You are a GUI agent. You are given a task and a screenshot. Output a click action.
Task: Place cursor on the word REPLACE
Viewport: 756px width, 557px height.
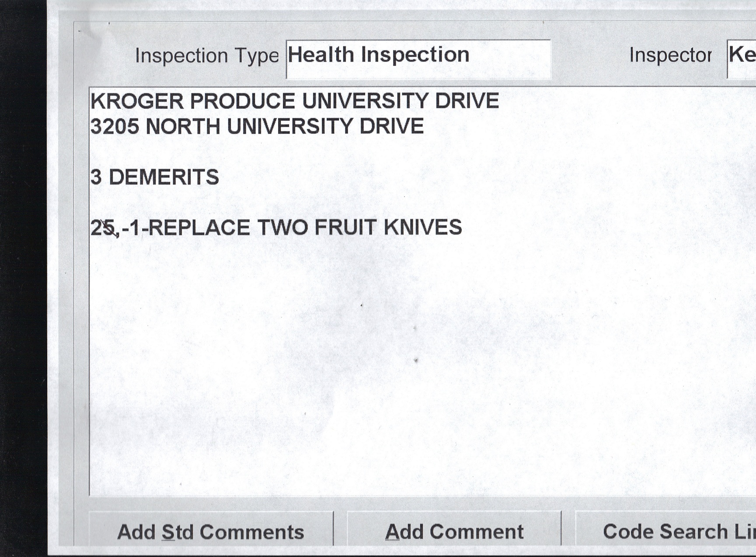[199, 228]
